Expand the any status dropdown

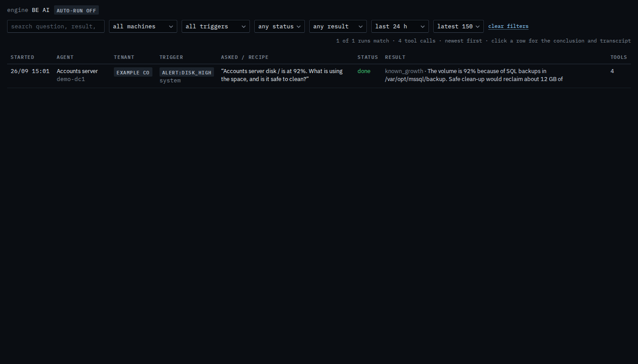click(280, 26)
